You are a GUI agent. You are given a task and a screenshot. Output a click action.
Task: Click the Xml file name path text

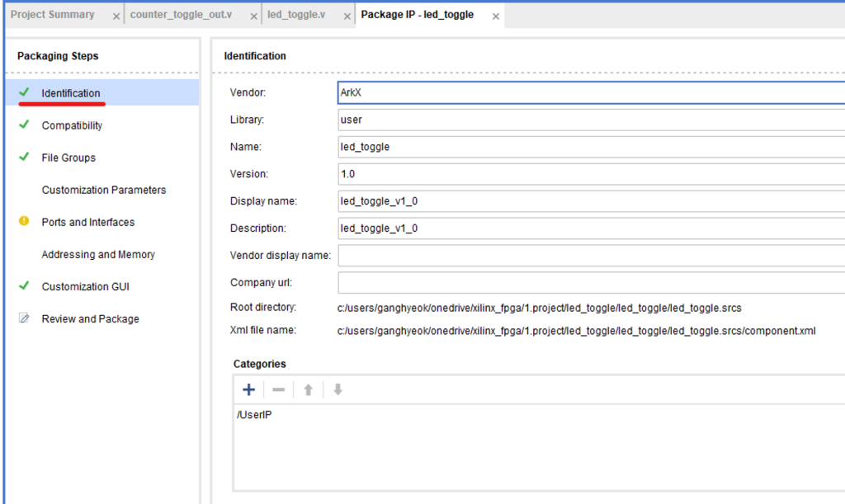click(x=577, y=331)
